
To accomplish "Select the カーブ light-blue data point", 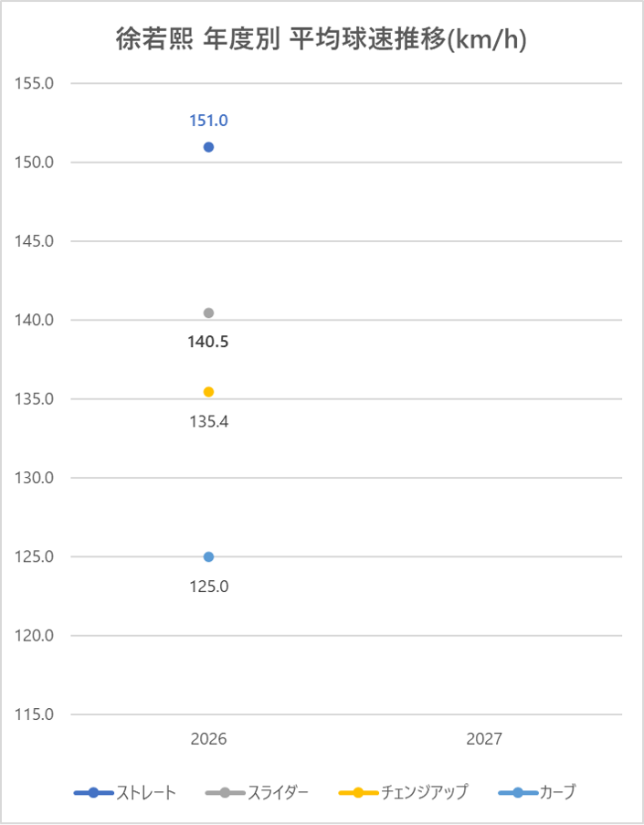I will (x=208, y=556).
